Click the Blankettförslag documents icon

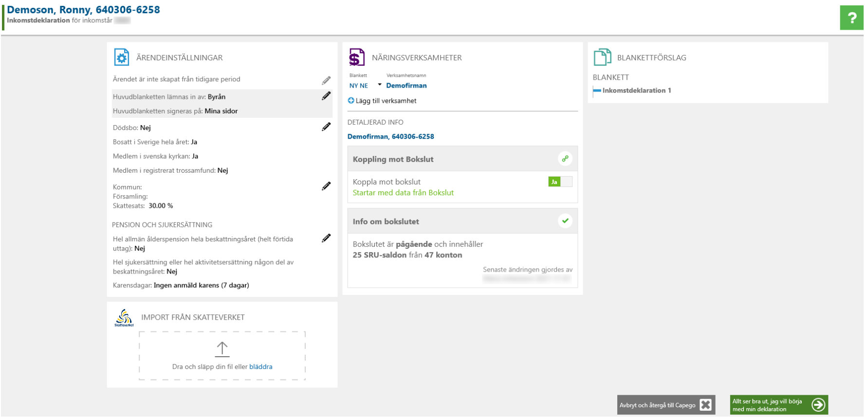click(x=602, y=57)
